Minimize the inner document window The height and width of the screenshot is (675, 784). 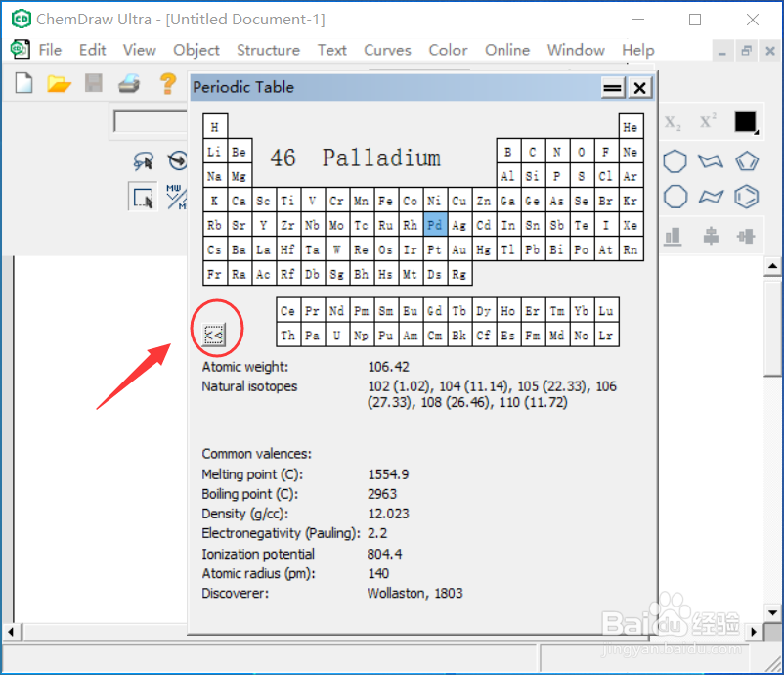click(x=722, y=52)
